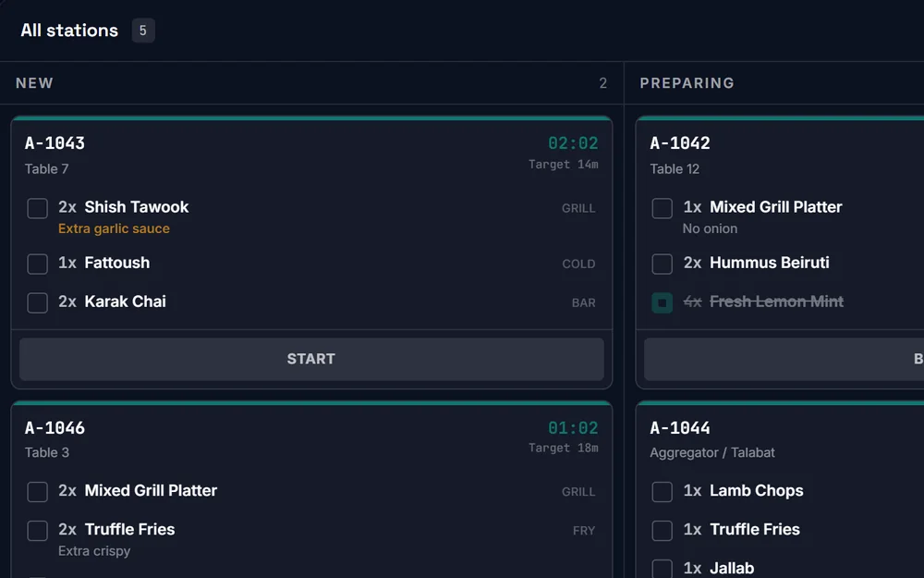Check off Shish Tawook in order A-1043
The image size is (924, 578).
37,208
